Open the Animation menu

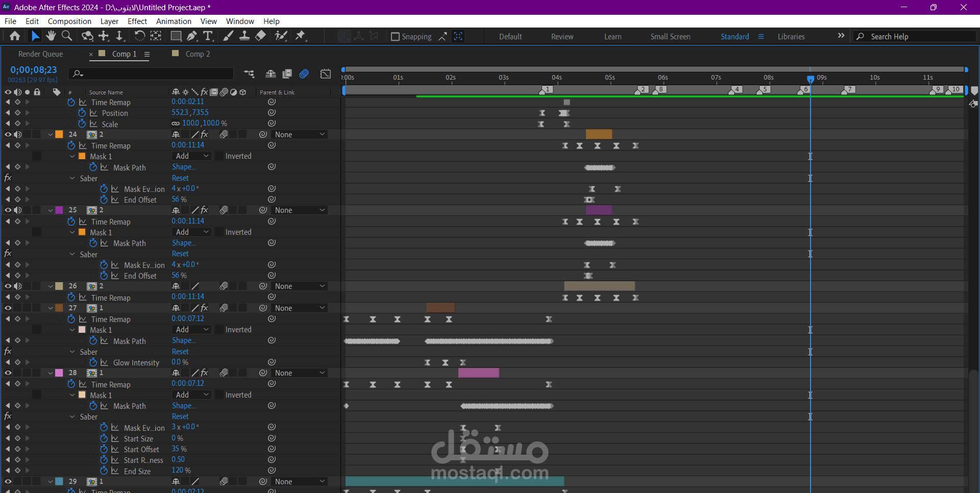[x=174, y=21]
